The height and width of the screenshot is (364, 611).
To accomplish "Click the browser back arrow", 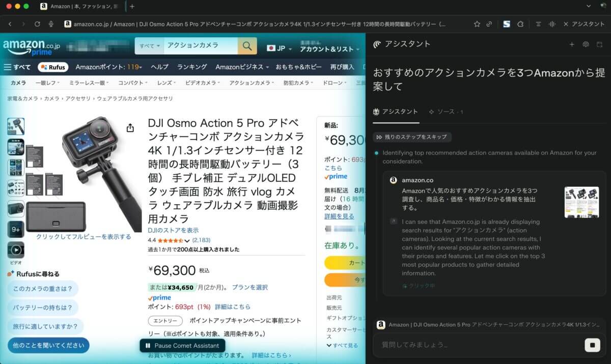I will pos(10,24).
